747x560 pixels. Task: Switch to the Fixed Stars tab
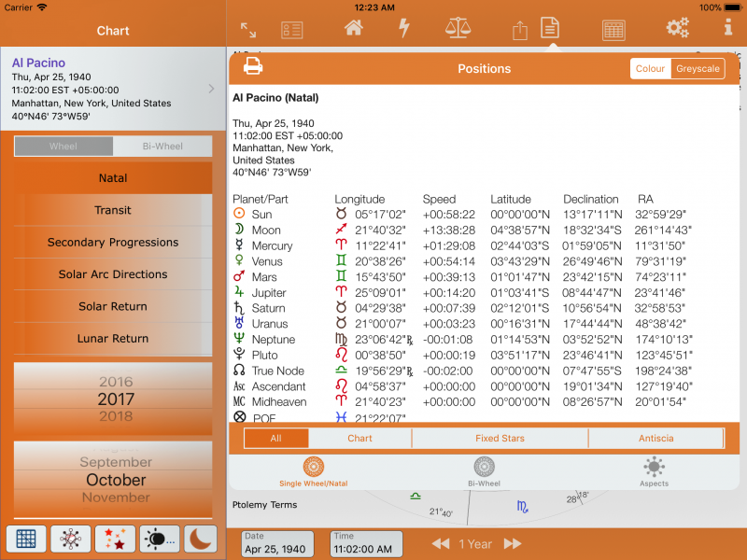point(500,438)
